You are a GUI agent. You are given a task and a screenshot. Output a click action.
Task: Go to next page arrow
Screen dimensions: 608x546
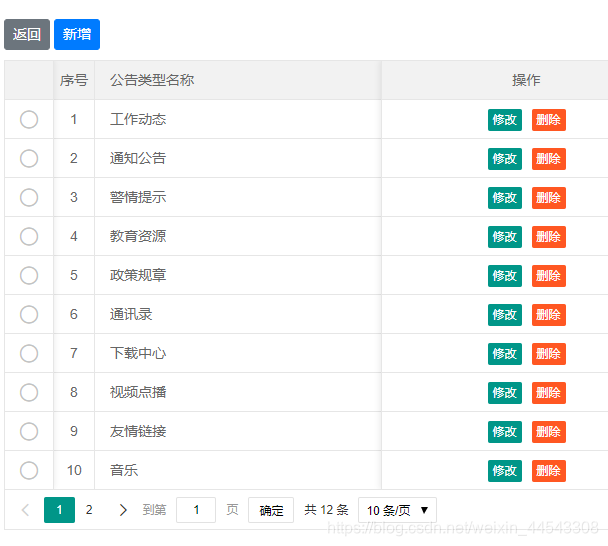click(123, 510)
